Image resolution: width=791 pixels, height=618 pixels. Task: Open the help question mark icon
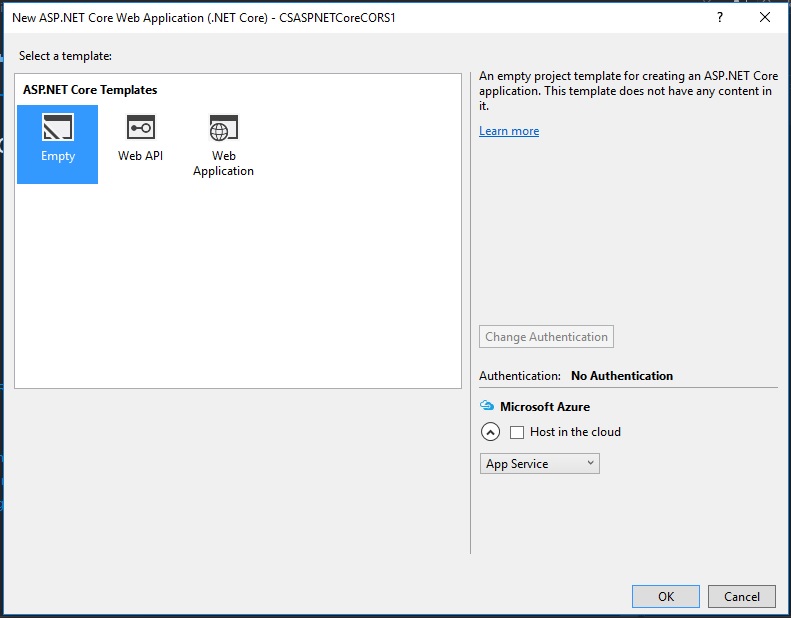tap(720, 17)
